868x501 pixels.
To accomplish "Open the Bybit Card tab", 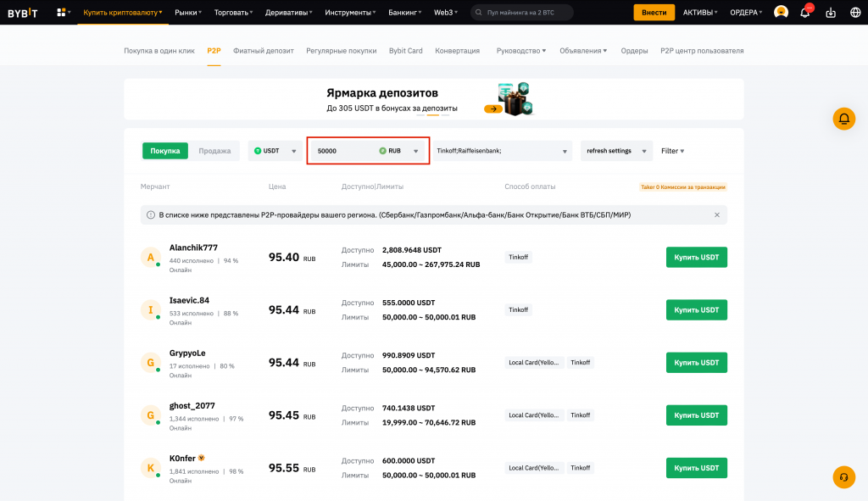I will [406, 50].
